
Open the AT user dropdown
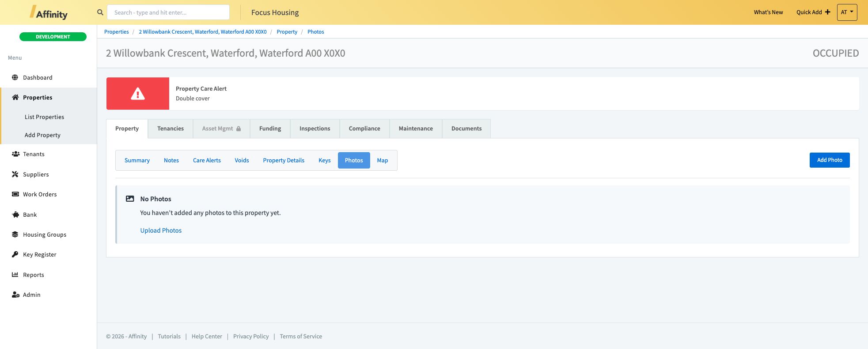847,12
